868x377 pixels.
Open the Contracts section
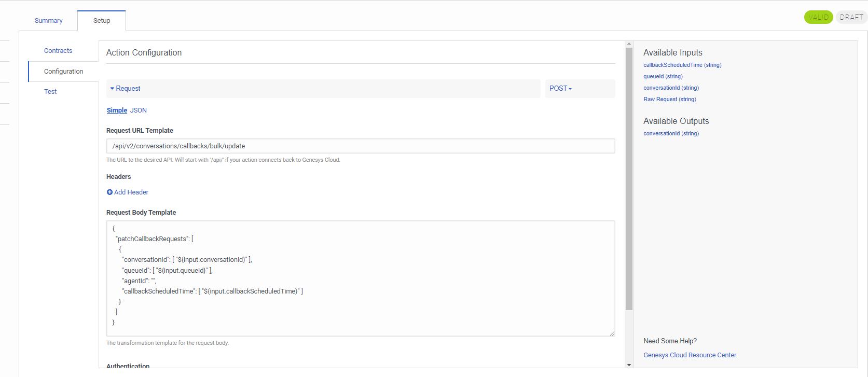(58, 51)
